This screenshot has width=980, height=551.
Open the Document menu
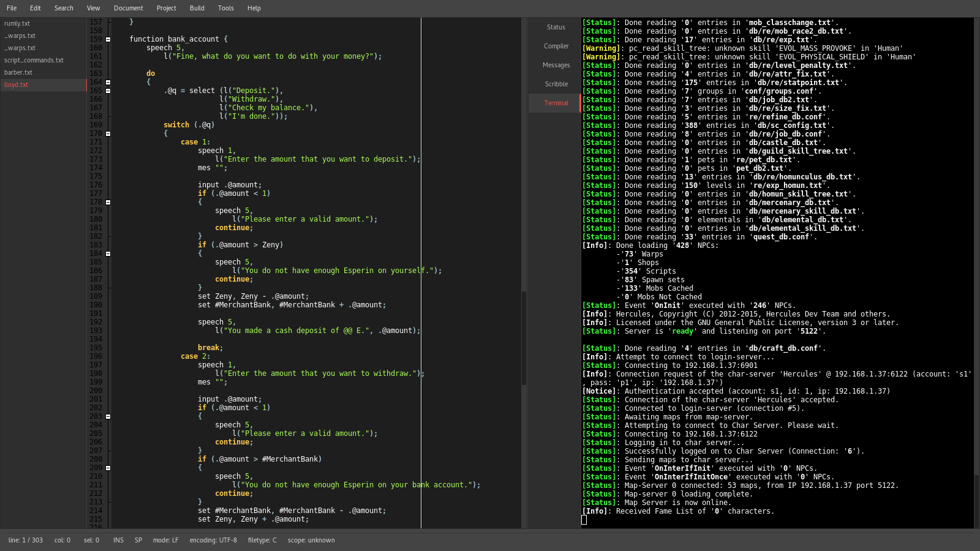pos(128,8)
